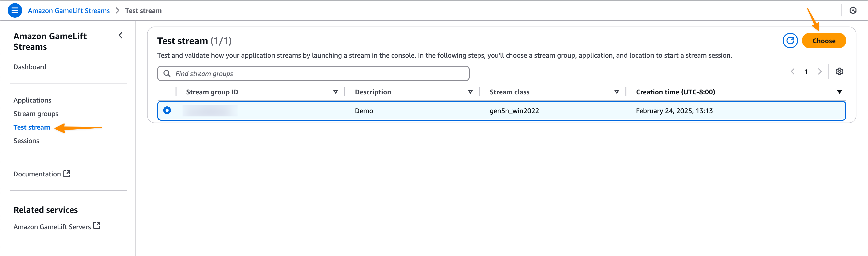Open Applications in side navigation
The height and width of the screenshot is (256, 868).
point(32,100)
